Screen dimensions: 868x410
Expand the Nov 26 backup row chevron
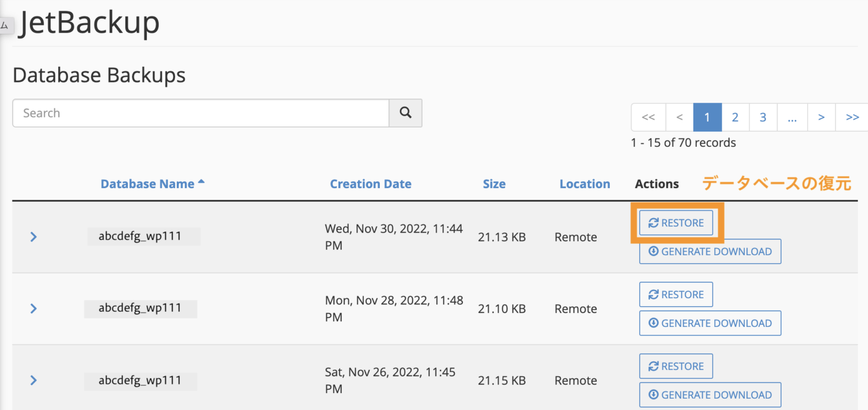pyautogui.click(x=33, y=380)
